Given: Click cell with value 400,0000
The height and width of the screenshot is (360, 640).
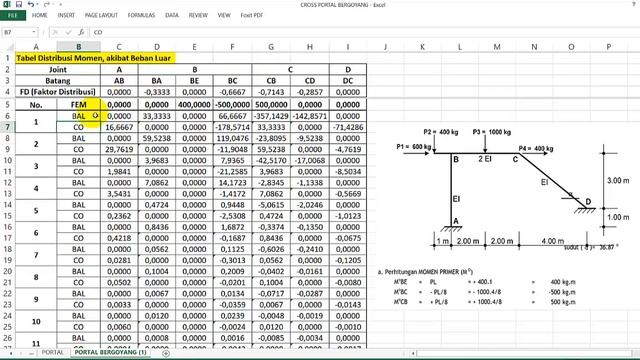Looking at the screenshot, I should coord(194,104).
